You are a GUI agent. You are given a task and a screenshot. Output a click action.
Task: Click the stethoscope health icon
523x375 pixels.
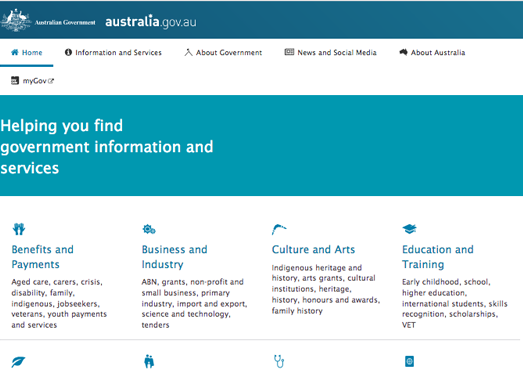pyautogui.click(x=279, y=361)
